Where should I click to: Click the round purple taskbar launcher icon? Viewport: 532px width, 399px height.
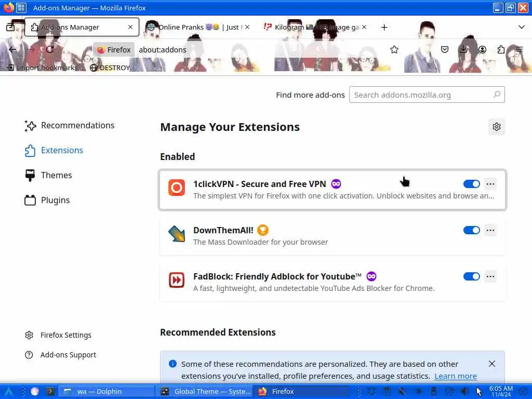point(35,392)
